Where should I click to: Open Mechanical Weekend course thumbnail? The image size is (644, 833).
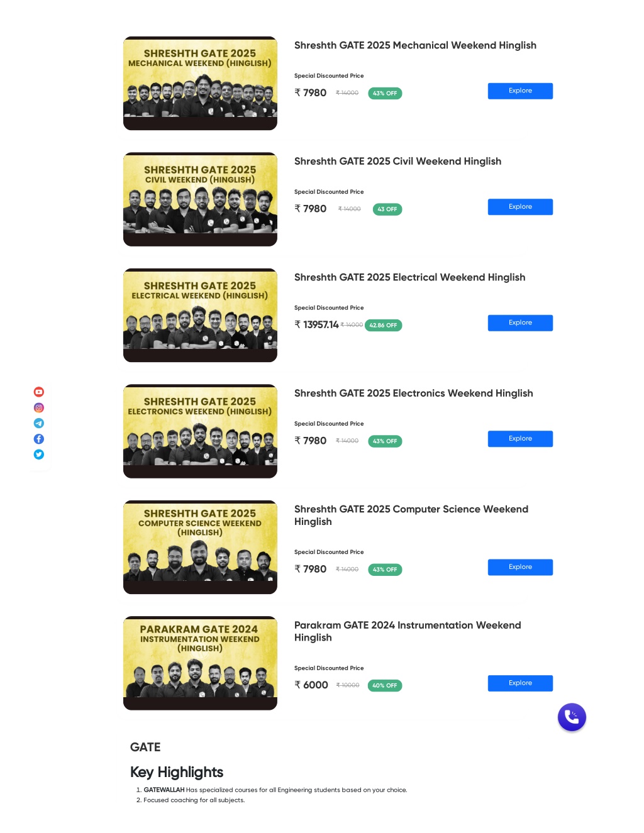200,83
